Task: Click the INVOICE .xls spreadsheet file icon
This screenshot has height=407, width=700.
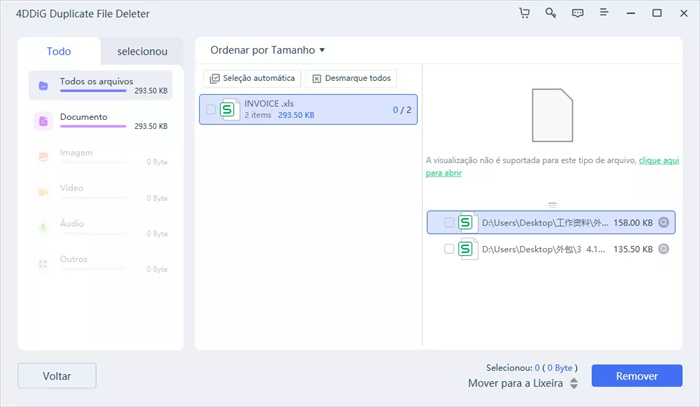Action: (229, 109)
